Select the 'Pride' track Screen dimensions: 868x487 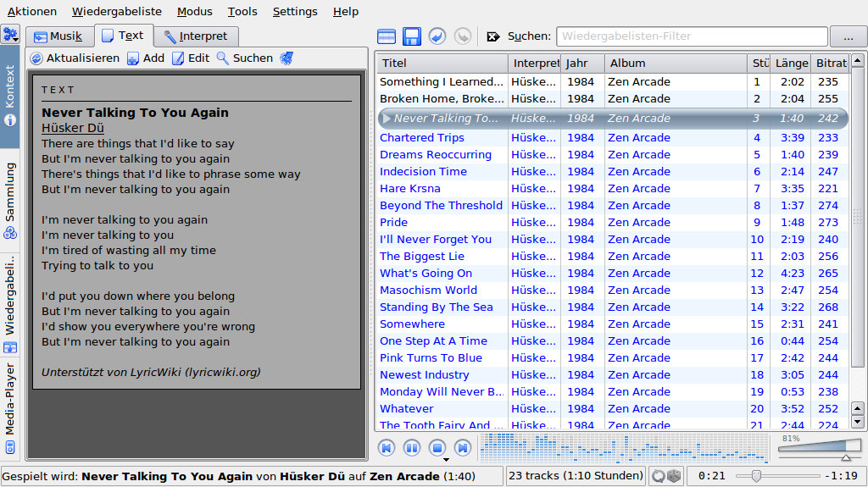pyautogui.click(x=613, y=223)
